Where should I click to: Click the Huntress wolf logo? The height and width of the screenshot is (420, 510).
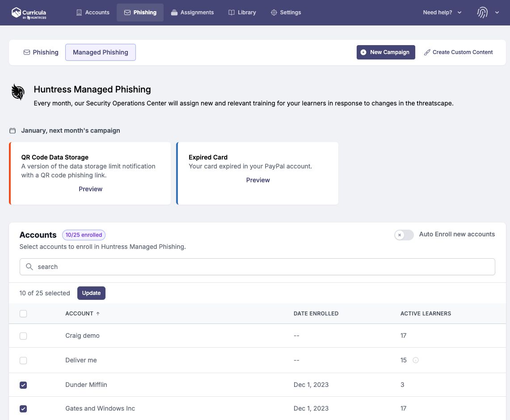[x=18, y=92]
